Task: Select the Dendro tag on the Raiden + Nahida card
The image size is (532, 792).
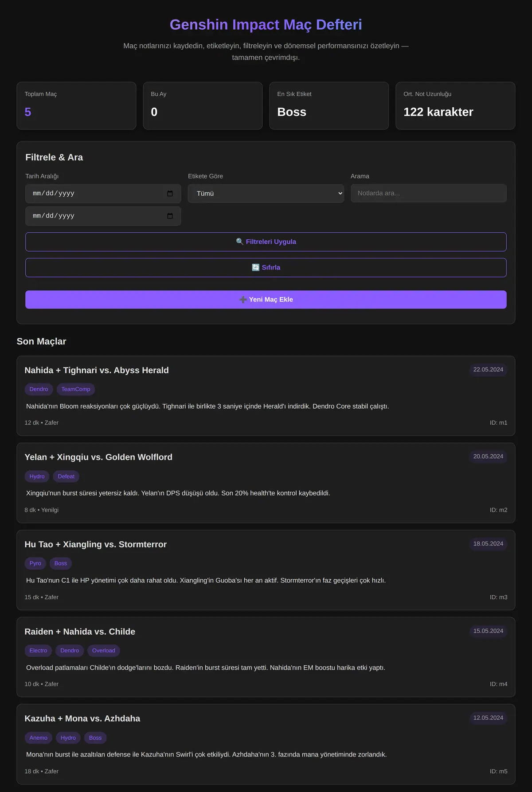Action: pos(70,651)
